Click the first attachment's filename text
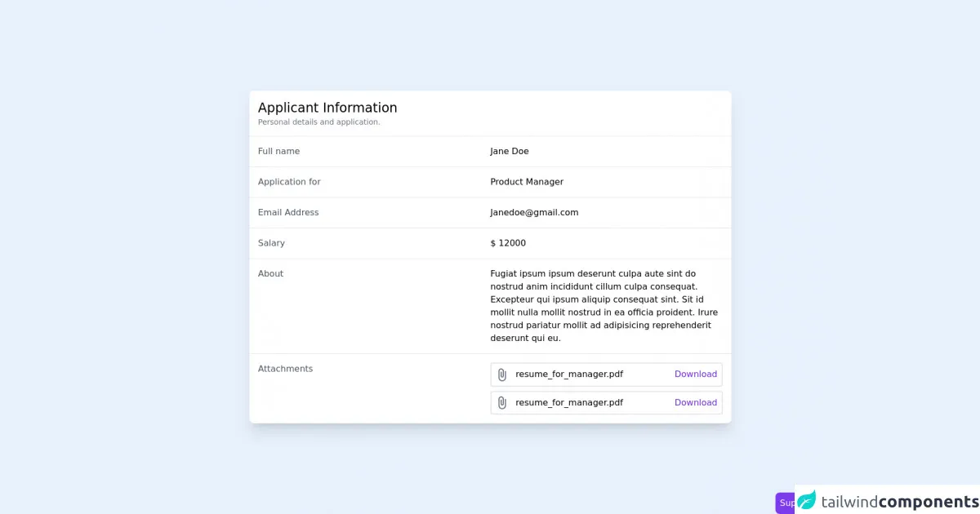980x514 pixels. pyautogui.click(x=569, y=374)
